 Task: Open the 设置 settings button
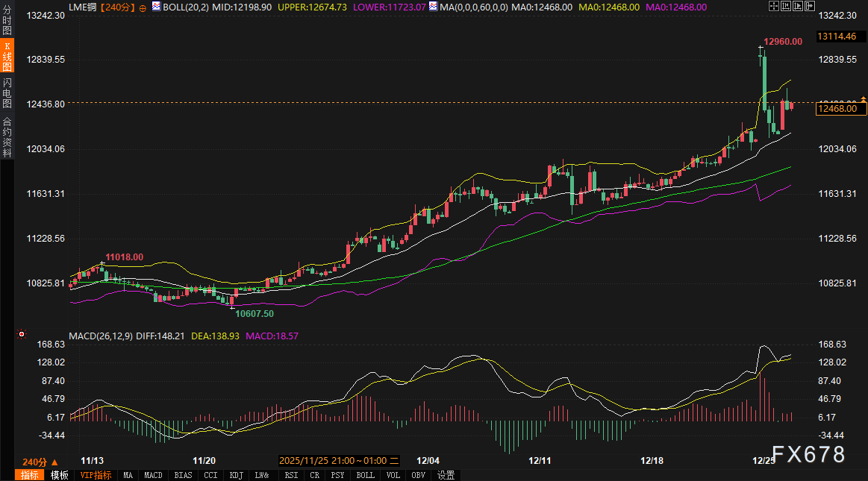[446, 475]
